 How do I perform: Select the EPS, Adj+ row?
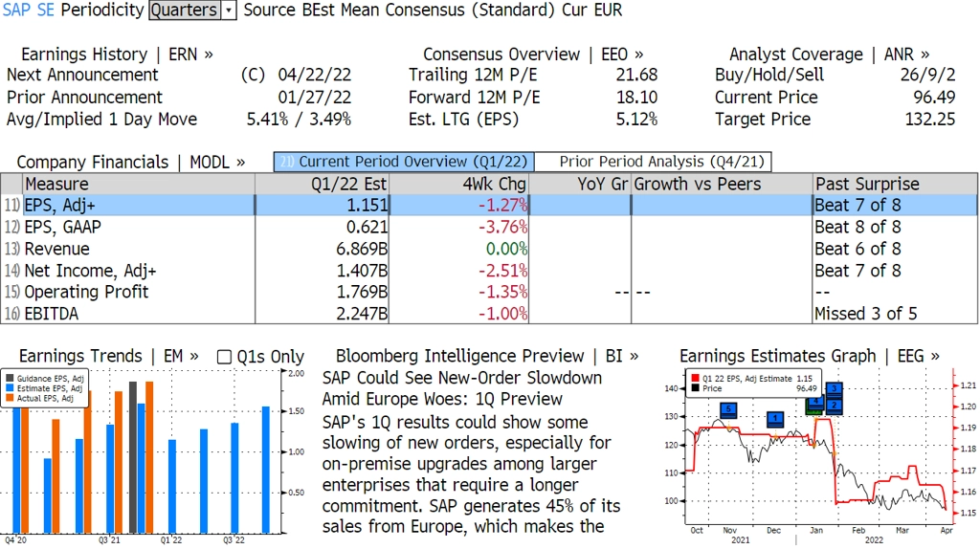pyautogui.click(x=489, y=205)
